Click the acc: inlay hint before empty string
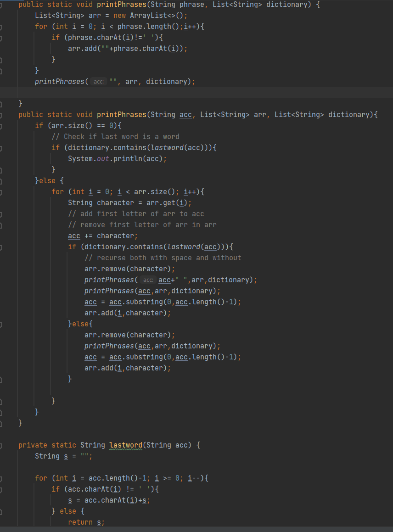Screen dimensions: 393x532 click(x=98, y=82)
